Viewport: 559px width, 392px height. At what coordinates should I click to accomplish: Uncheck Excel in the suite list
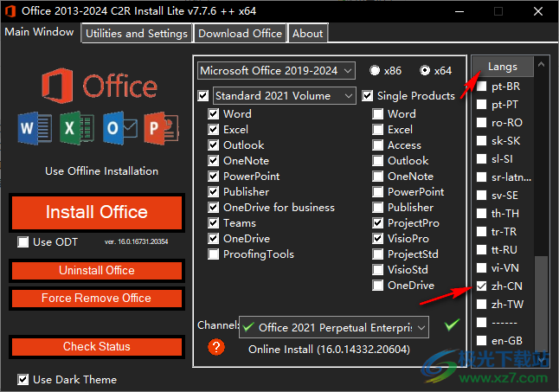click(x=214, y=129)
